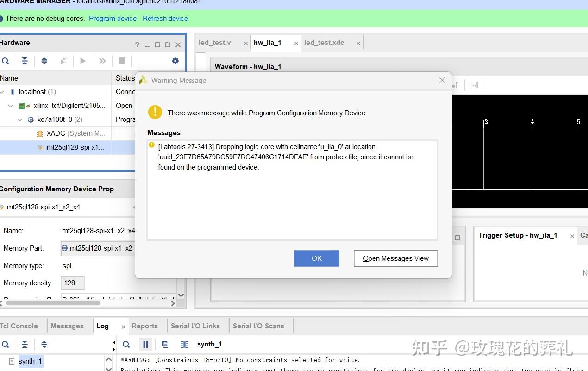The image size is (588, 371).
Task: Click Refresh device link
Action: tap(165, 19)
